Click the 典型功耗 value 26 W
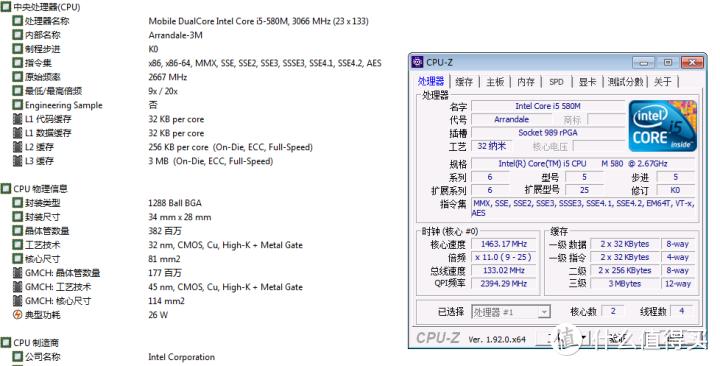The height and width of the screenshot is (366, 720). click(158, 315)
